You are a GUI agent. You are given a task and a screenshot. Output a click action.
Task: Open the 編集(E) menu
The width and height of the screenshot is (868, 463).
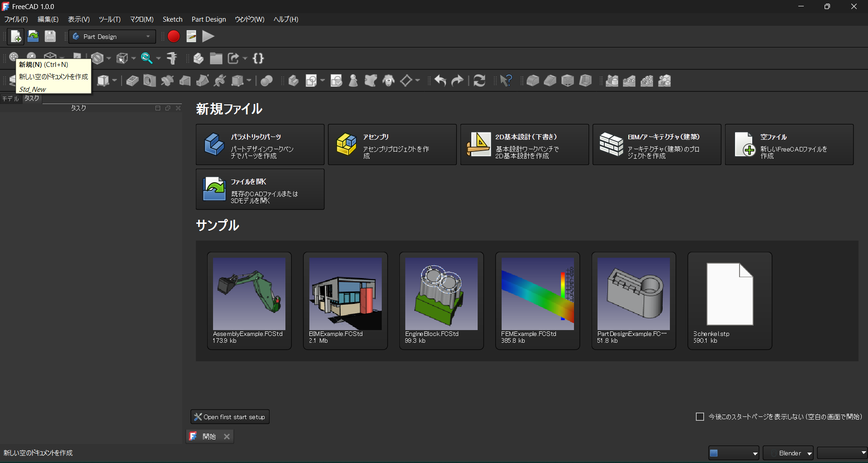point(48,19)
